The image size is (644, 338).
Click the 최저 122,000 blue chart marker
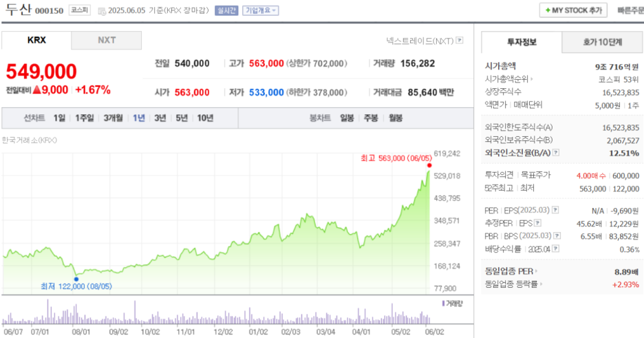click(76, 279)
